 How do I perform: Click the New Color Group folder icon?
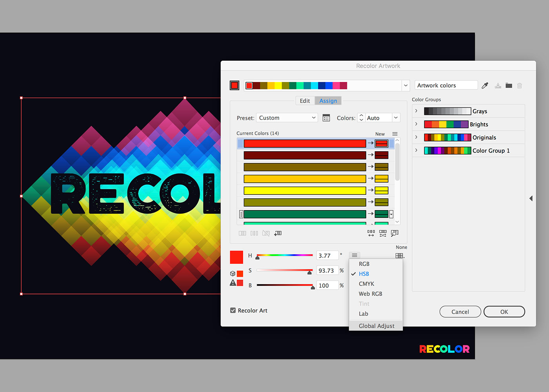point(509,85)
